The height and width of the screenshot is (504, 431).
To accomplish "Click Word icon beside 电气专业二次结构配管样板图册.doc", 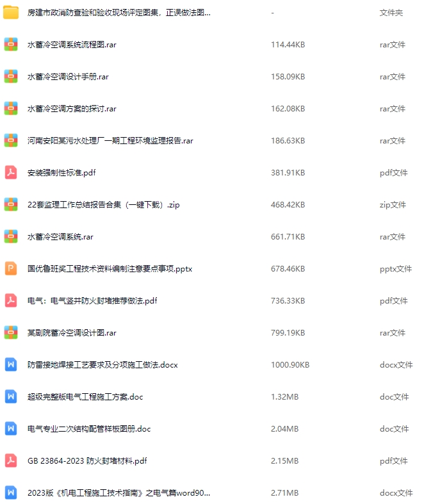I will pyautogui.click(x=11, y=428).
